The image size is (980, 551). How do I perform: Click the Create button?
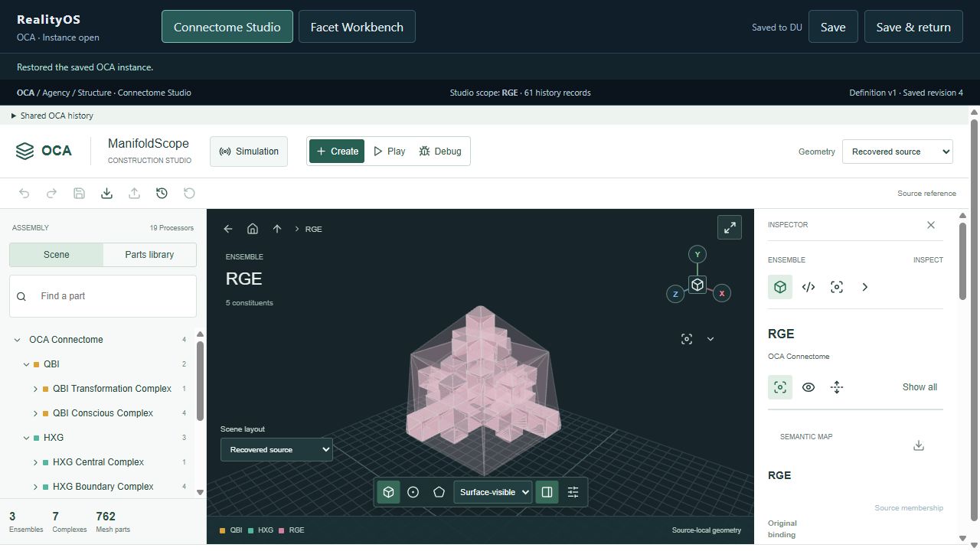(x=337, y=152)
